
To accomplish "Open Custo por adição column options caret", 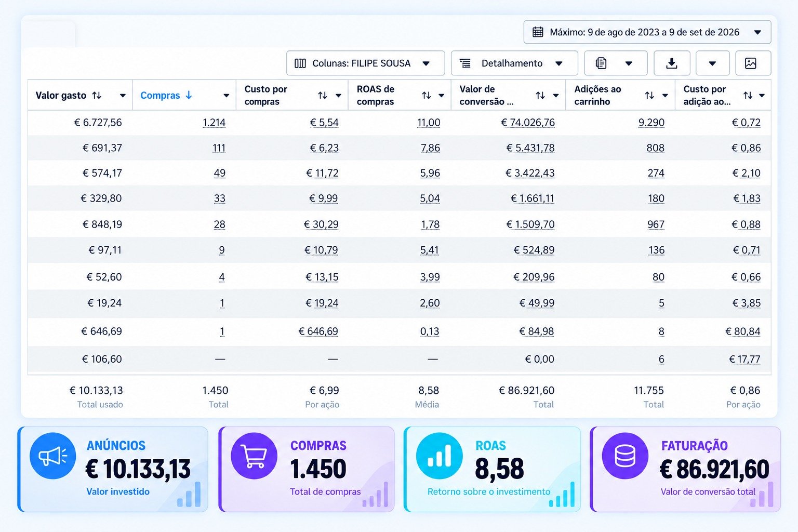I will point(762,96).
